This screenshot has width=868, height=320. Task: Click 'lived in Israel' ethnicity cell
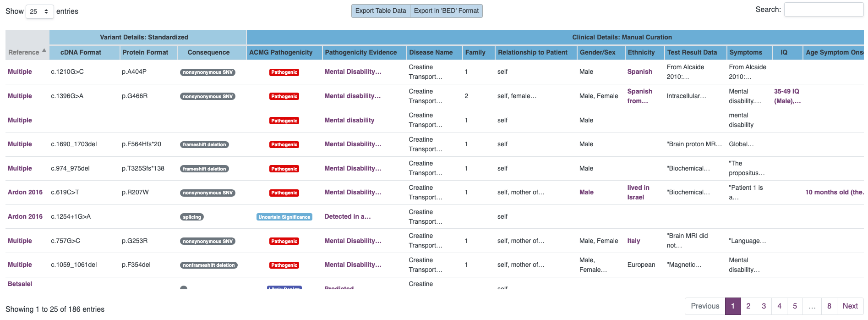[x=638, y=192]
